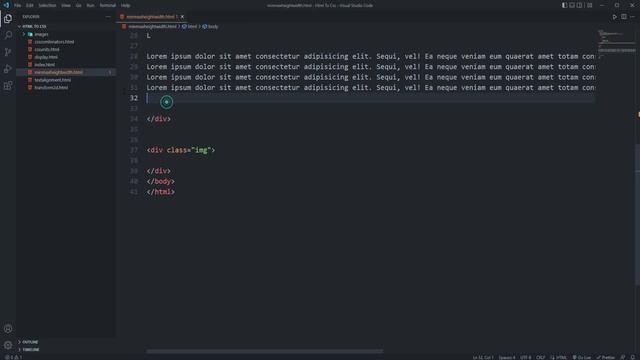Close the open editor tab

[x=182, y=17]
